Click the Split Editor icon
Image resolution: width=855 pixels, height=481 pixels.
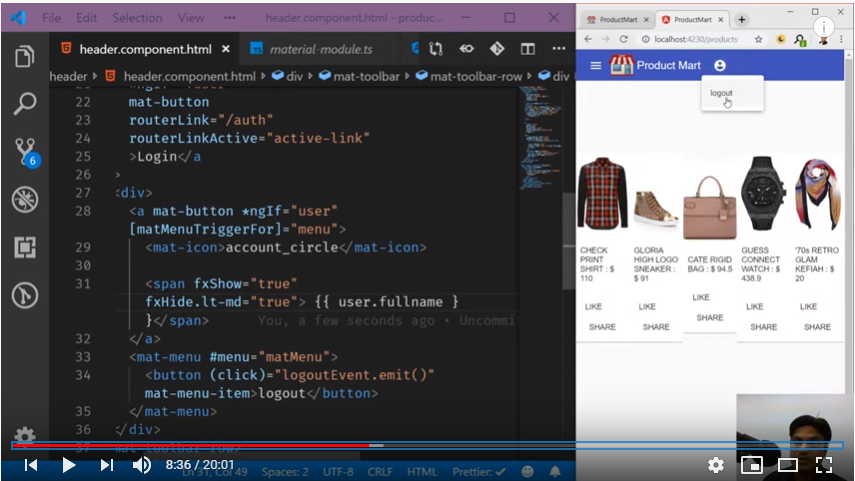[528, 49]
